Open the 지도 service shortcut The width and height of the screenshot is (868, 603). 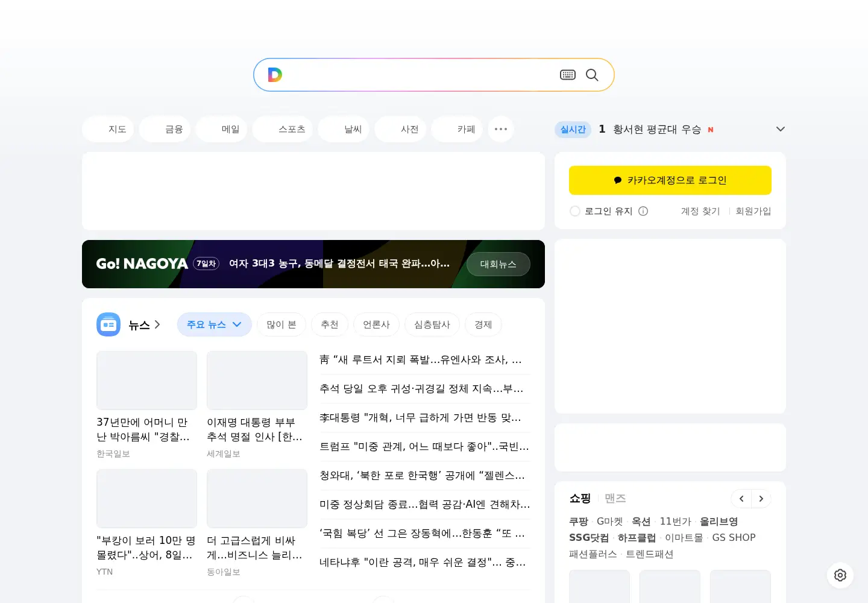108,129
